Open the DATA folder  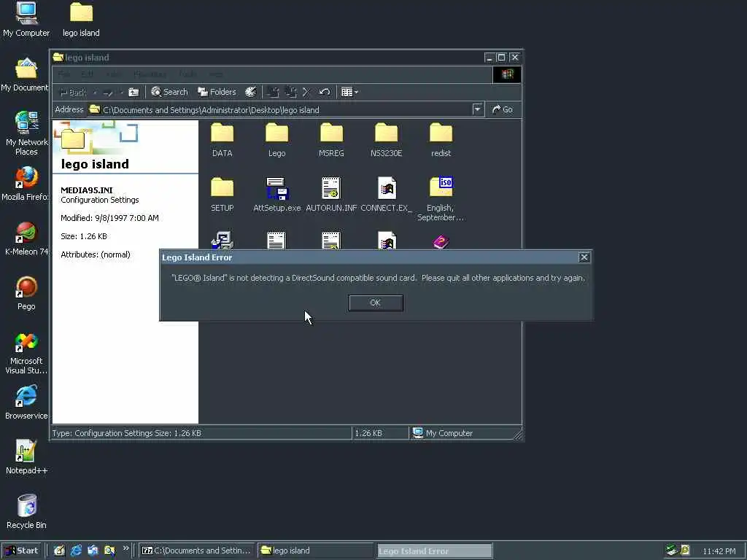tap(222, 140)
